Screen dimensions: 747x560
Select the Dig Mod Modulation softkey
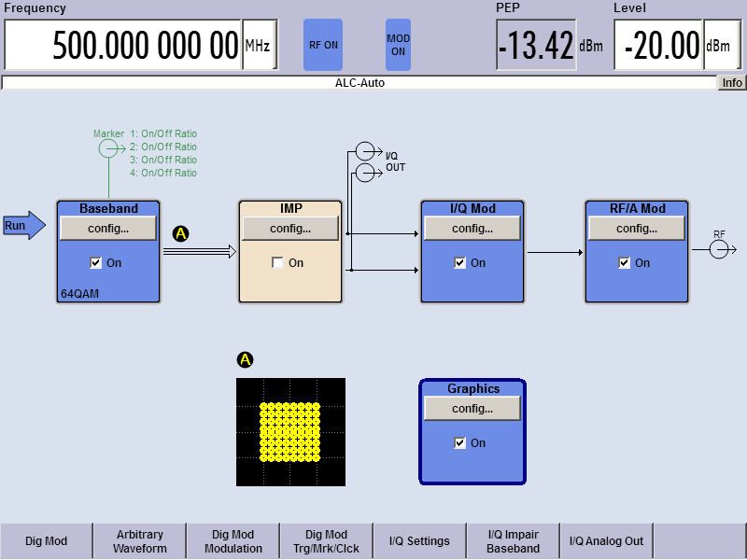point(233,541)
